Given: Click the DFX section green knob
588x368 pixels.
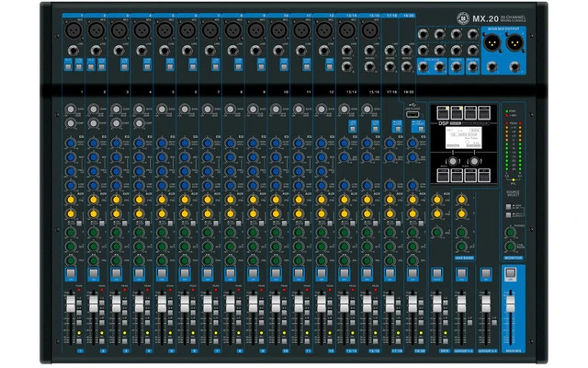Looking at the screenshot, I should tap(437, 233).
